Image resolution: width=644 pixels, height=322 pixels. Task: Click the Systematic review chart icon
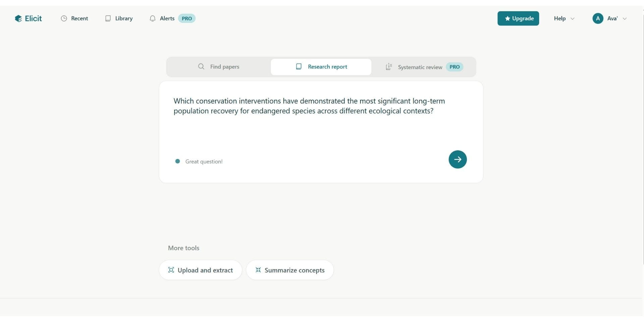point(389,67)
